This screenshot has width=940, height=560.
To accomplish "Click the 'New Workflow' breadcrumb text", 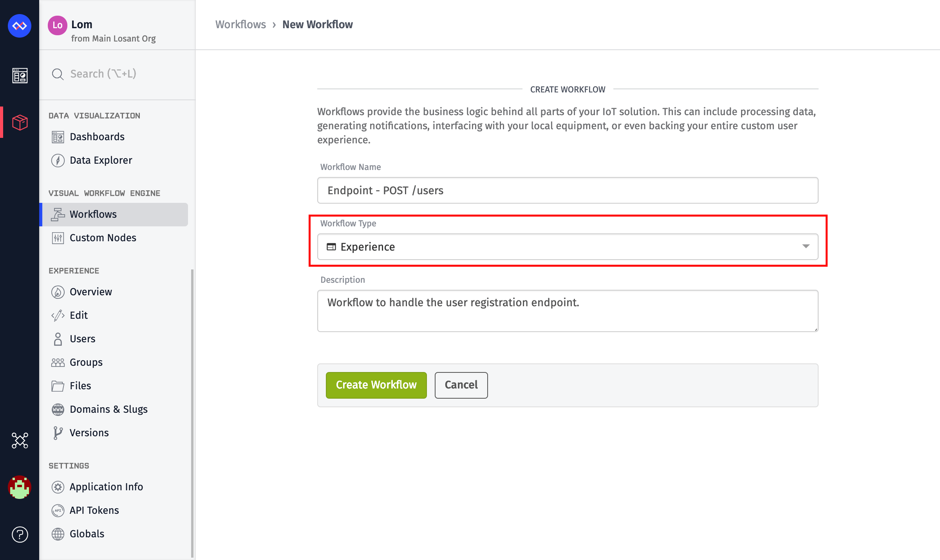I will click(x=317, y=25).
